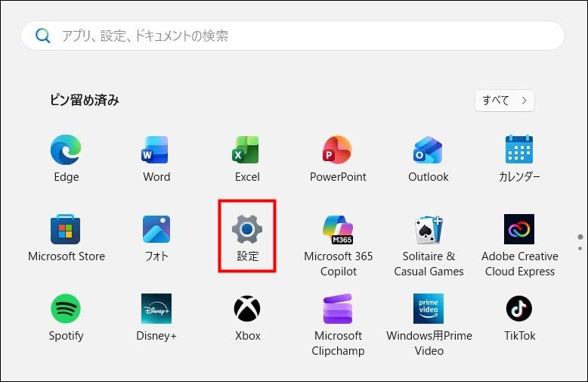Screen dimensions: 588x382
Task: Open Microsoft Store icon
Action: point(67,230)
